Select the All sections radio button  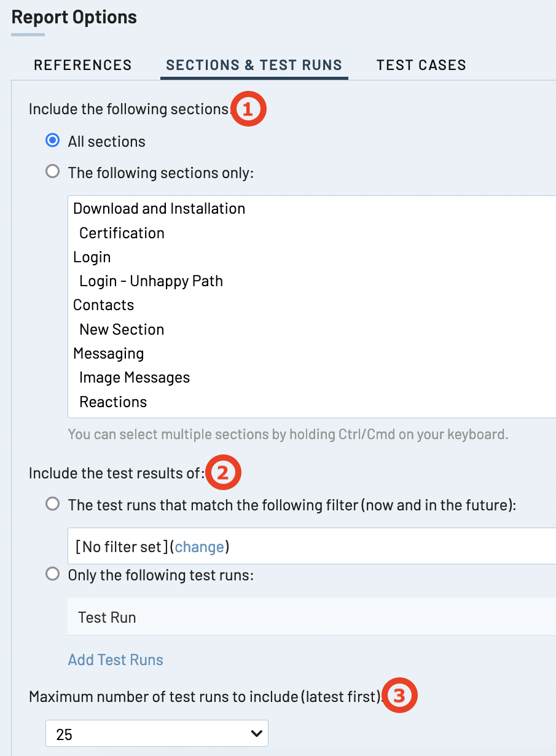click(53, 141)
